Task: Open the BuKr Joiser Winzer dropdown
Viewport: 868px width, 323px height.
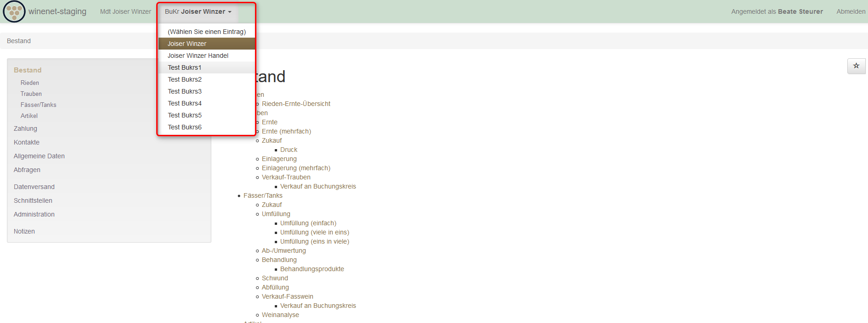Action: coord(198,11)
